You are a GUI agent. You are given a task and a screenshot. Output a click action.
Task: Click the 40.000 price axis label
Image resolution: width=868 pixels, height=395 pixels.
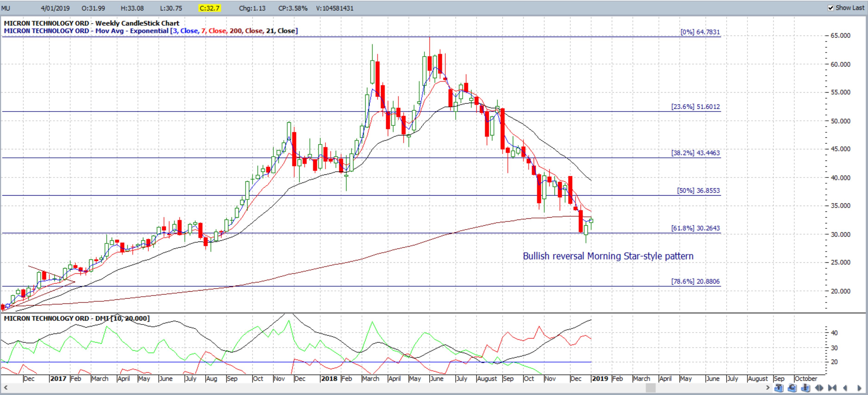click(x=840, y=178)
